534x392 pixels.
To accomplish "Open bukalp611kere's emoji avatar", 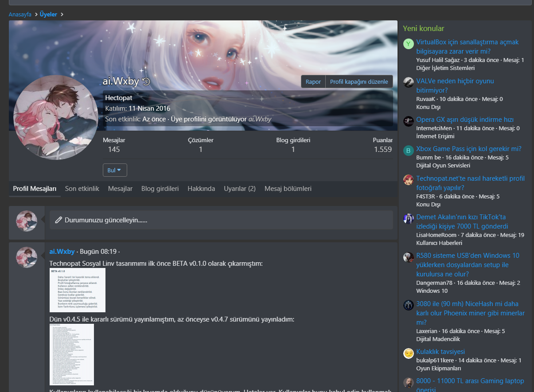I will [409, 353].
